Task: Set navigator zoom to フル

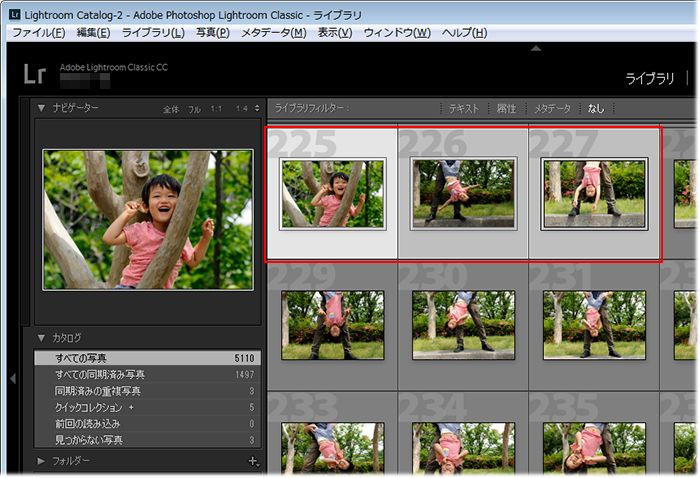Action: tap(194, 109)
